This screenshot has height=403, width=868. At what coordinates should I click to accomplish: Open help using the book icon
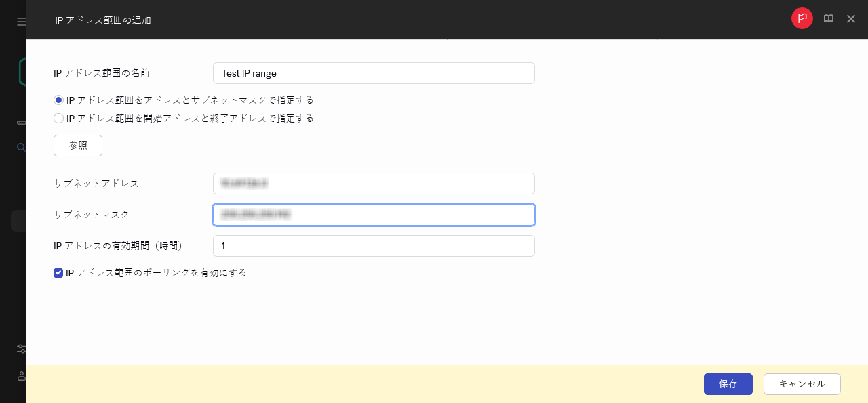(829, 18)
